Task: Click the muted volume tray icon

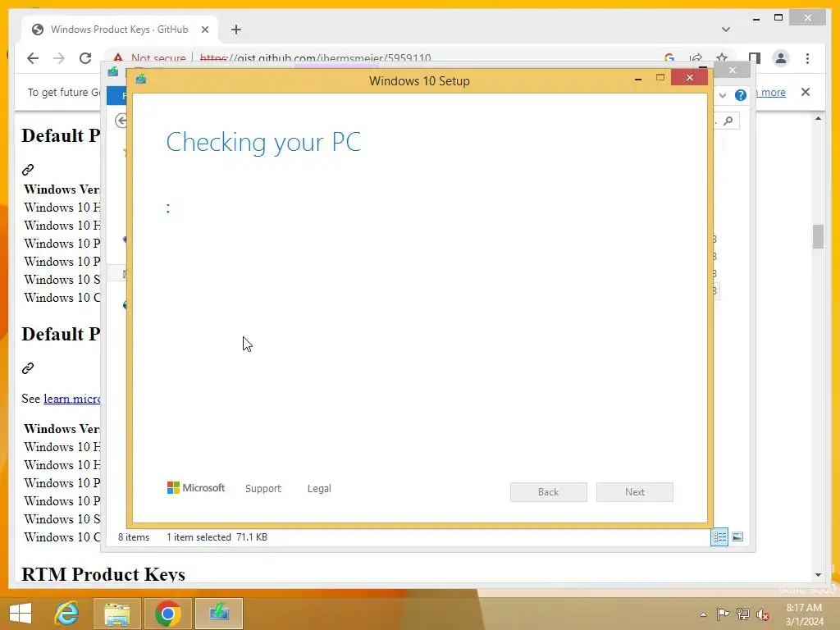Action: point(763,614)
